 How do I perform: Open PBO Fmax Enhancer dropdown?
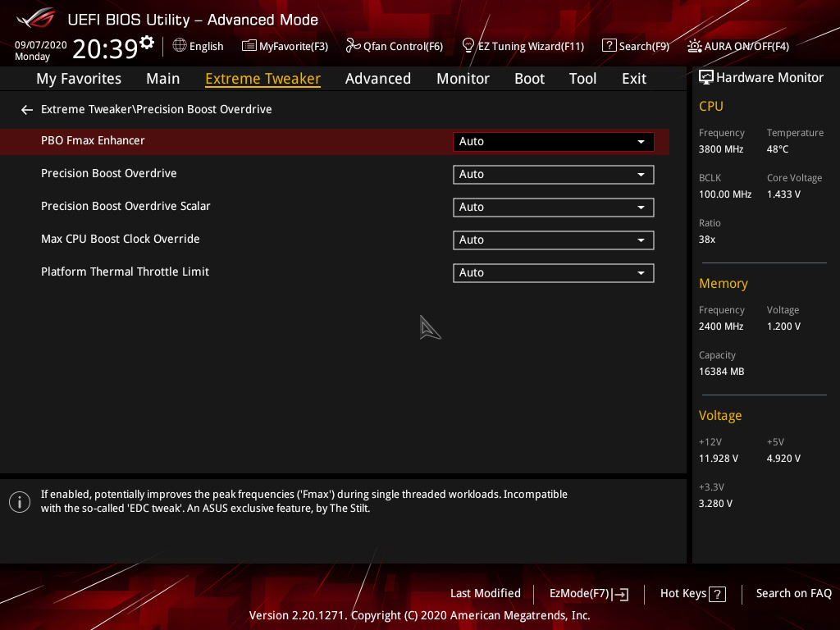click(x=554, y=141)
